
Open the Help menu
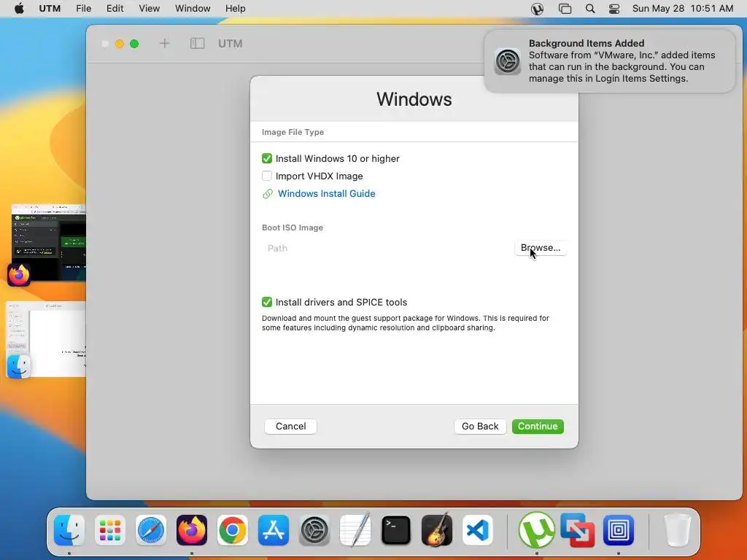[x=236, y=9]
